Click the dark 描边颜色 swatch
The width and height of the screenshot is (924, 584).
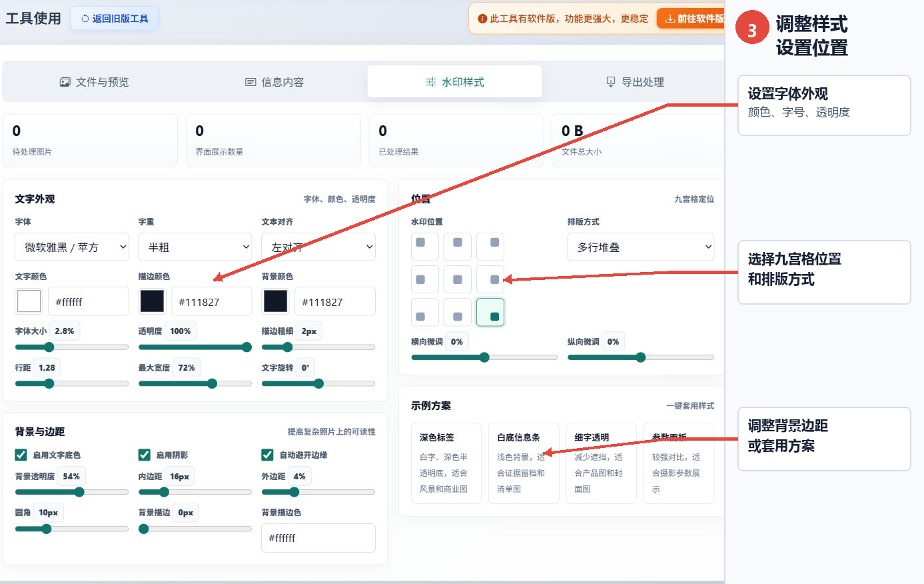152,301
